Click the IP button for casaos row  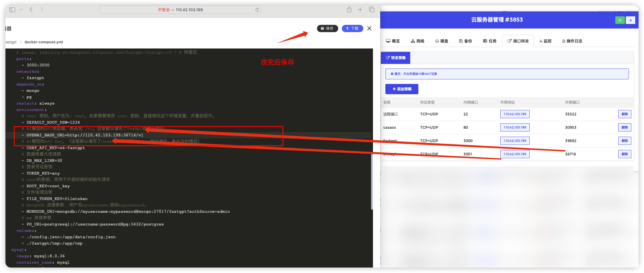tap(515, 128)
